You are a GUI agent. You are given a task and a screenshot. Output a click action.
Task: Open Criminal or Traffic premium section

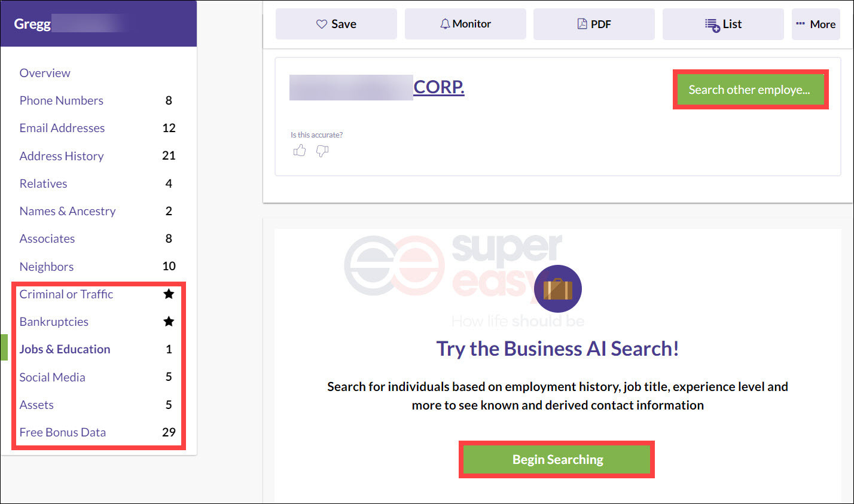point(96,294)
